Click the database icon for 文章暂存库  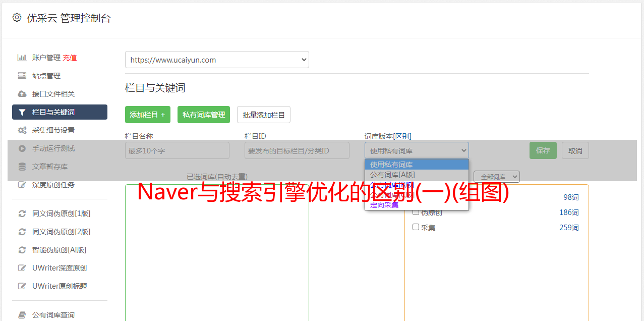[x=22, y=167]
